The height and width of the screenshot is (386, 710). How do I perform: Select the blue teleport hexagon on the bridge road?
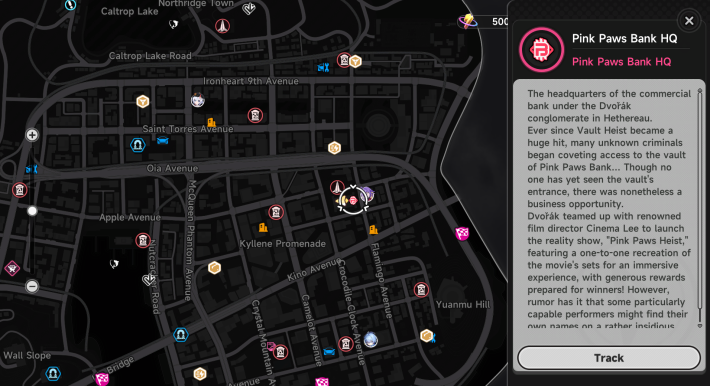(x=181, y=335)
